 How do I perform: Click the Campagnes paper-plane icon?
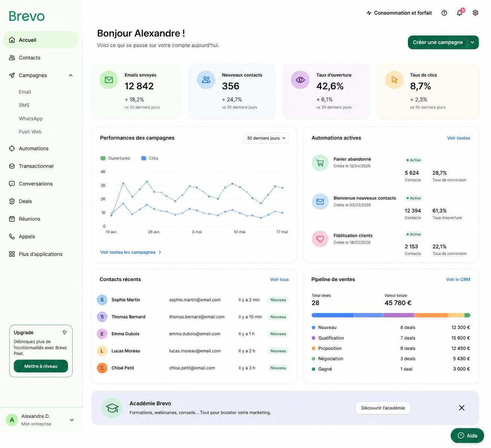tap(12, 75)
